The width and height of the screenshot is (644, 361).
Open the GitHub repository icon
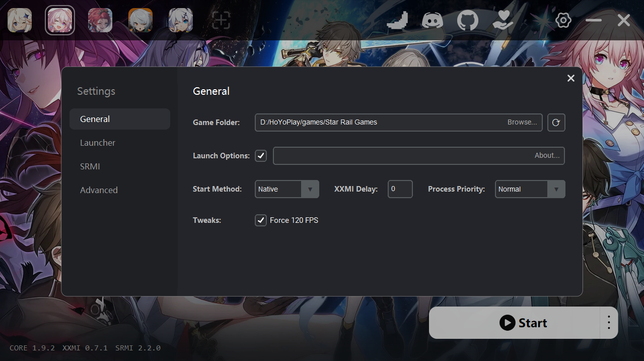pyautogui.click(x=468, y=20)
